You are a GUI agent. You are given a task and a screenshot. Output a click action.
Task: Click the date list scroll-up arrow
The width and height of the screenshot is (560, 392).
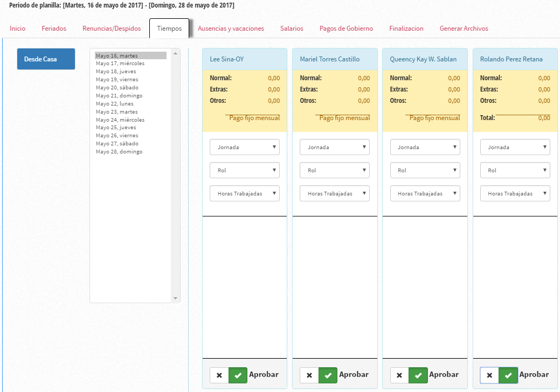tap(175, 53)
